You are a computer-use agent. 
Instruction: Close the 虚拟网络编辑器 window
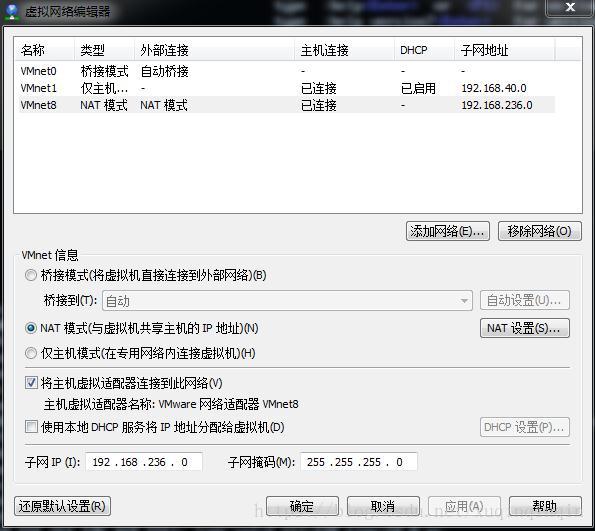(x=570, y=8)
